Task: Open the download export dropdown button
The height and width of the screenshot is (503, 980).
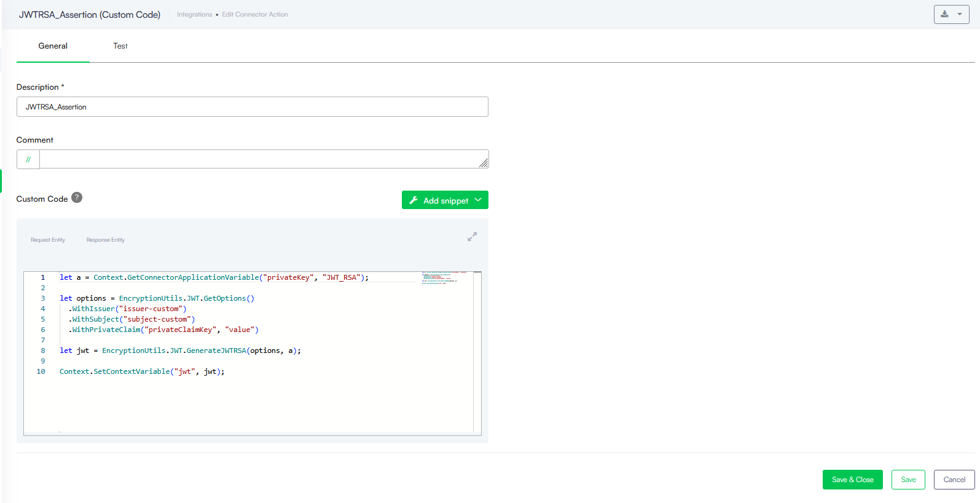Action: coord(951,14)
